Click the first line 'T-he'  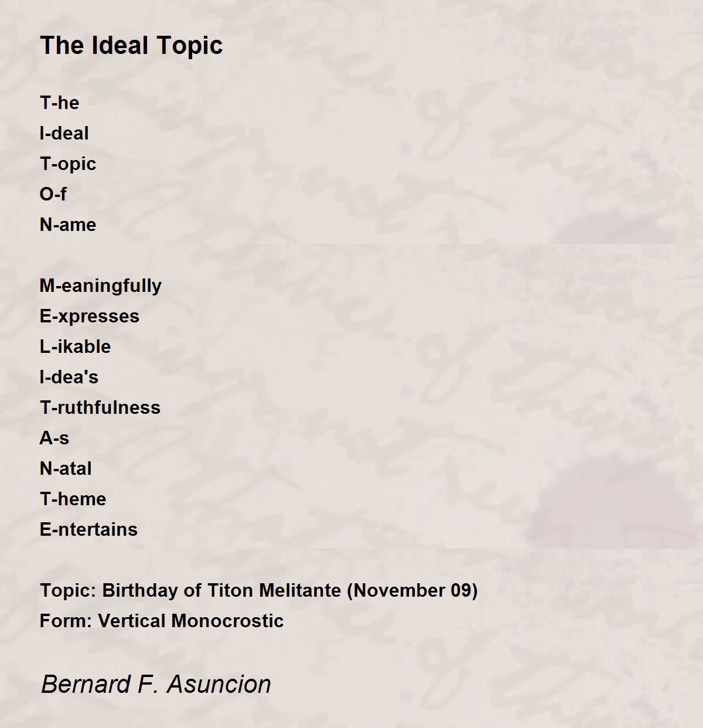[59, 103]
